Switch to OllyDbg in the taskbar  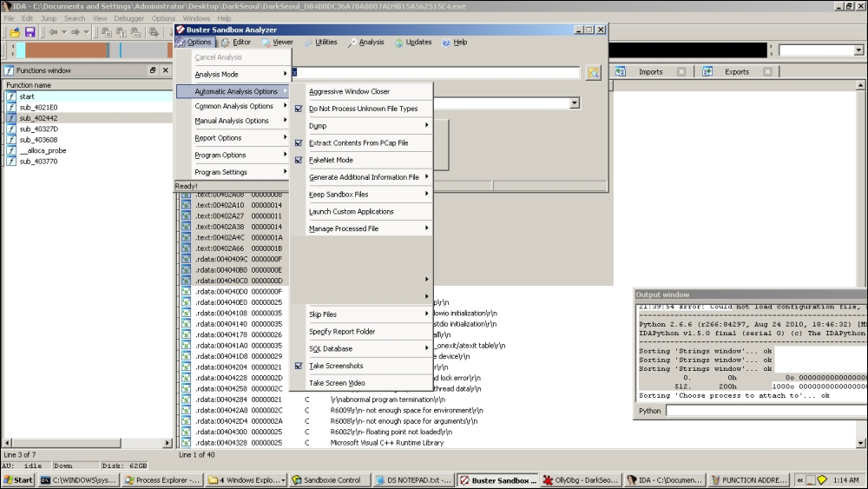tap(580, 480)
